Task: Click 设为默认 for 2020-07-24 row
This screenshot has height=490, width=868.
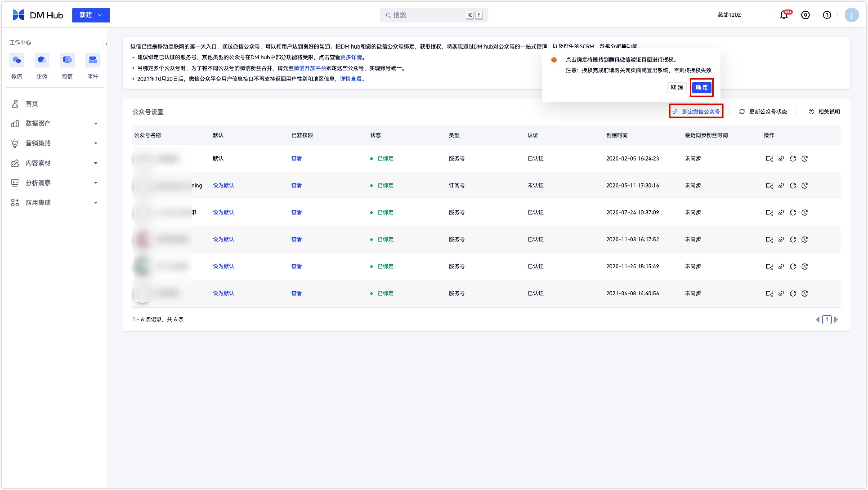Action: (223, 212)
